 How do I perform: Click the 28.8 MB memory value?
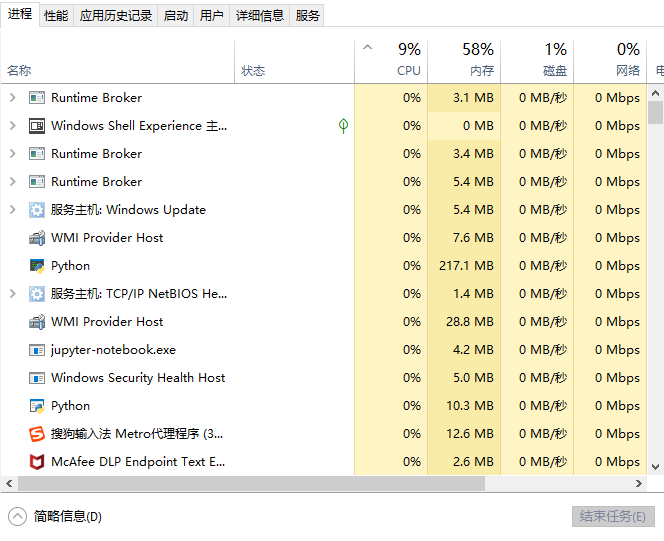pos(470,322)
